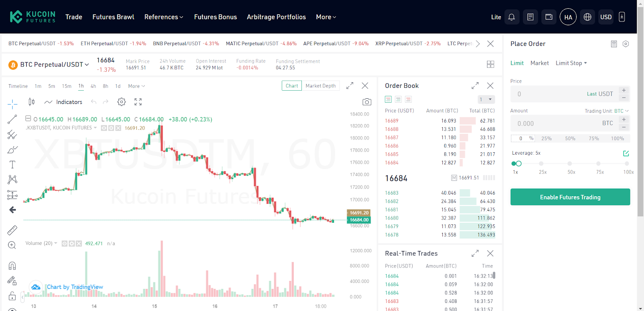Viewport: 644px width, 311px height.
Task: Open the order book depth grouping dropdown
Action: click(x=486, y=100)
